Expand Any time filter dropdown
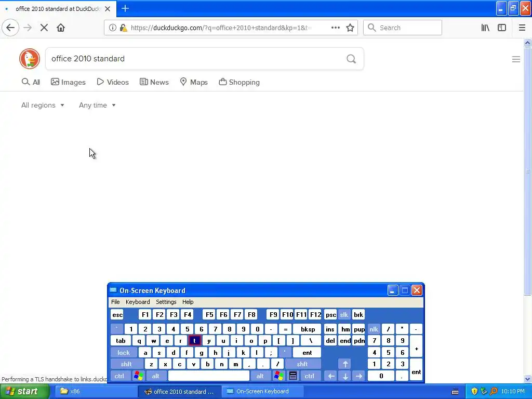 (x=97, y=105)
